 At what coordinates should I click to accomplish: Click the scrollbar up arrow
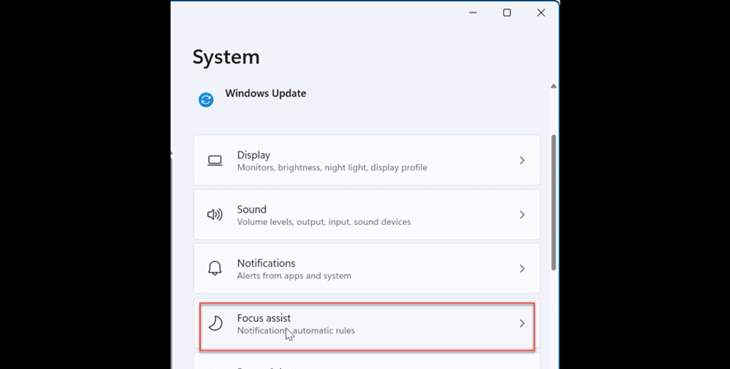point(553,86)
